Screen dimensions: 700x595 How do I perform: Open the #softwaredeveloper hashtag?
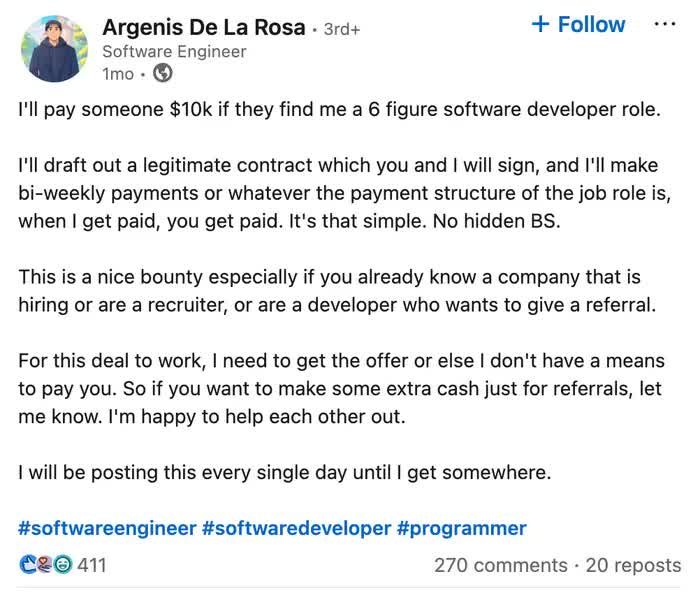(296, 528)
